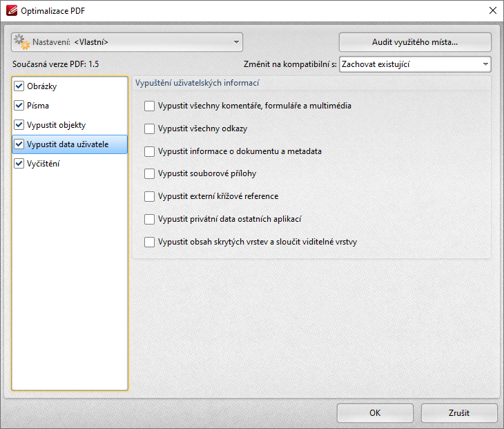Viewport: 504px width, 429px height.
Task: Expand the Zachovat existující compatibility dropdown
Action: click(x=415, y=64)
